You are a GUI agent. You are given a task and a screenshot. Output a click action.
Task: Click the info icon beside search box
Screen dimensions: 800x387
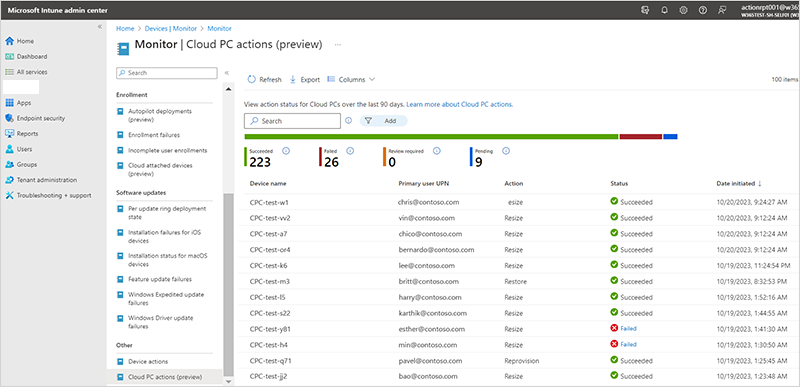pyautogui.click(x=348, y=121)
